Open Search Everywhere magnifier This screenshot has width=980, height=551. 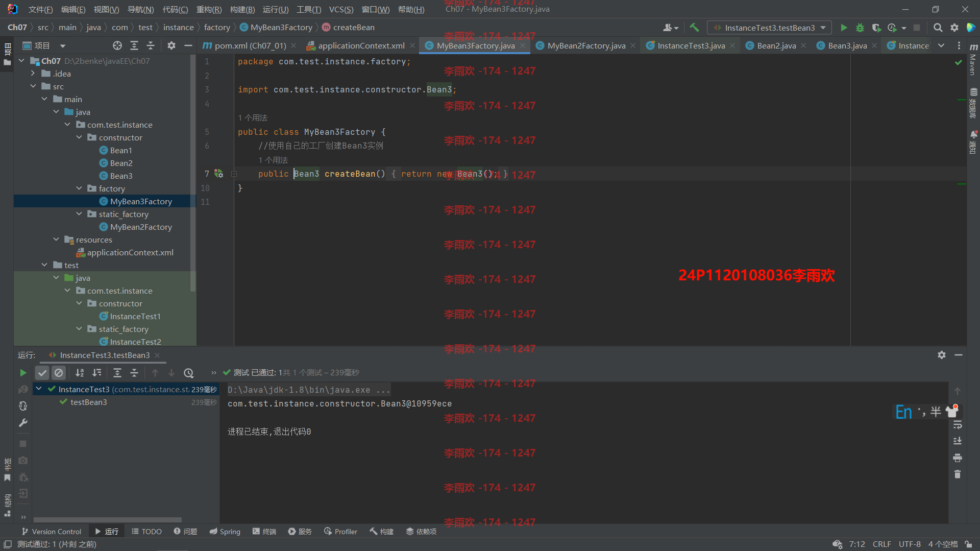pyautogui.click(x=938, y=28)
